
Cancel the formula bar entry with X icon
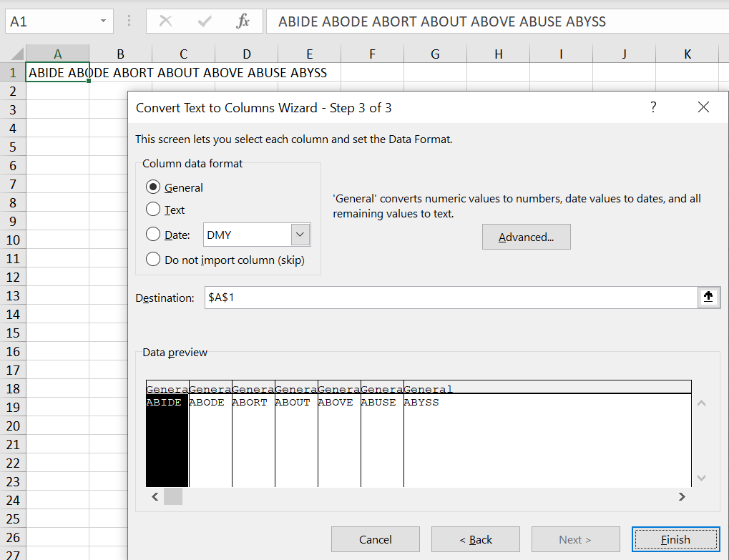[x=165, y=21]
